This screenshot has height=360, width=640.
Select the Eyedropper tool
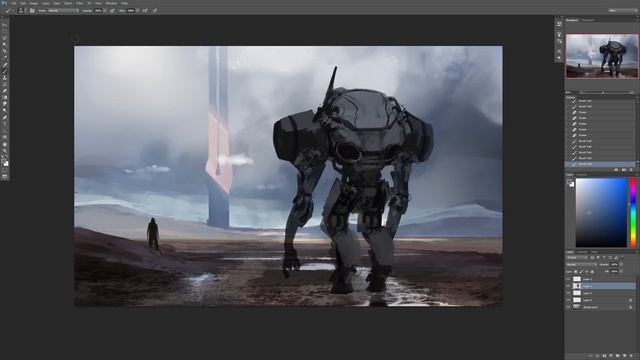click(x=5, y=57)
